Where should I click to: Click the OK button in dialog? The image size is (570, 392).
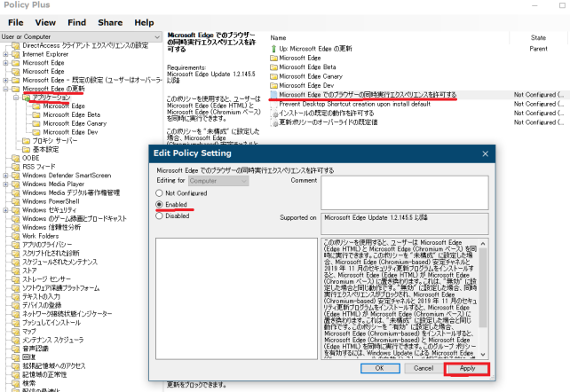pyautogui.click(x=380, y=368)
